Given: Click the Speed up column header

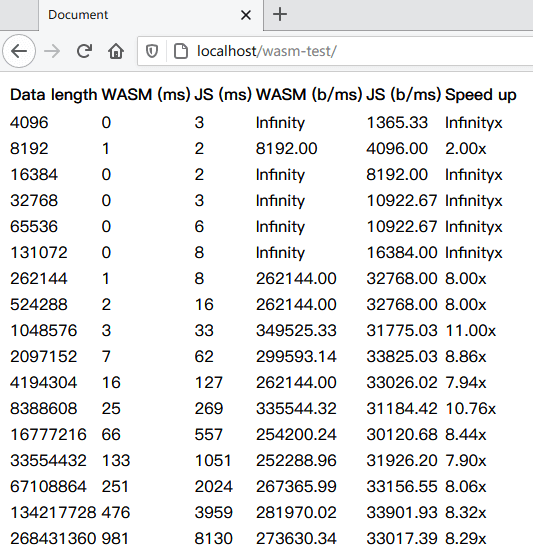Looking at the screenshot, I should point(481,95).
